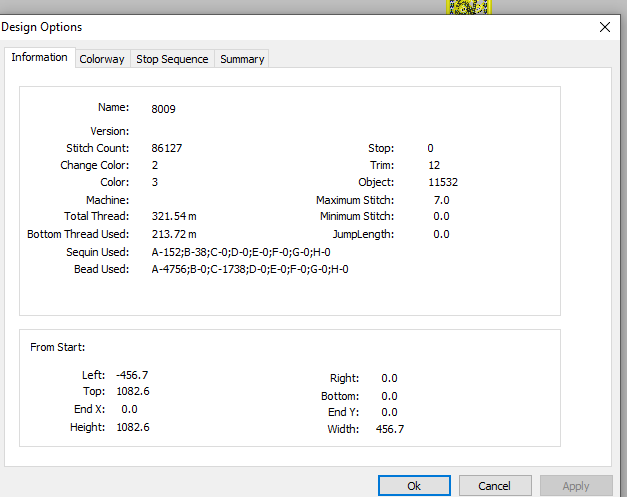Click the End X value 0.0
The width and height of the screenshot is (627, 497).
click(x=129, y=409)
